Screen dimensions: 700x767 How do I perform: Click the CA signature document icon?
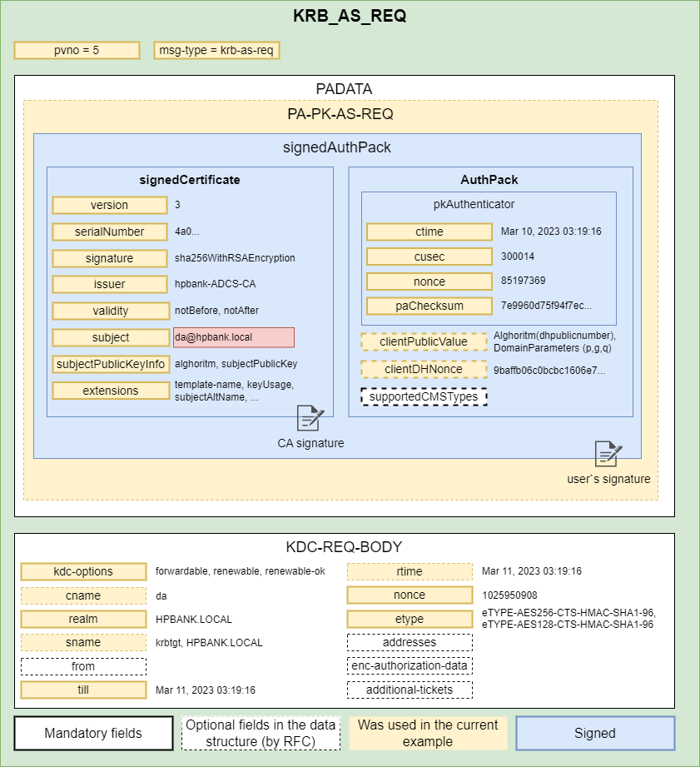310,418
